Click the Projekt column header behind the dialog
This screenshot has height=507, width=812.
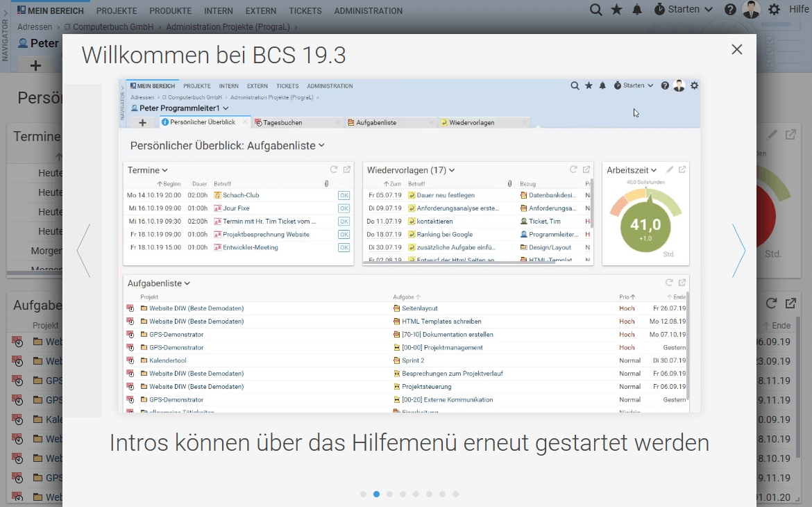coord(46,326)
